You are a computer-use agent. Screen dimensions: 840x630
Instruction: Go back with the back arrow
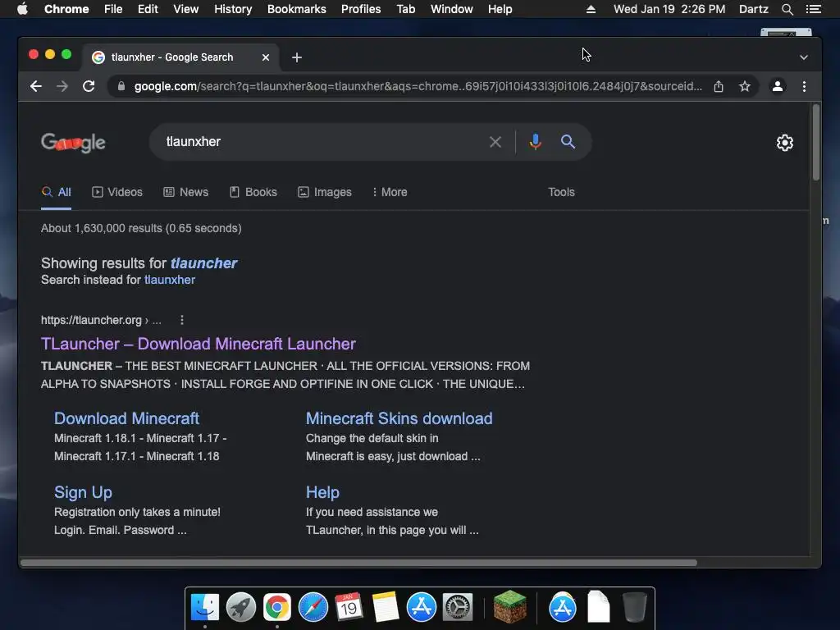[x=36, y=86]
